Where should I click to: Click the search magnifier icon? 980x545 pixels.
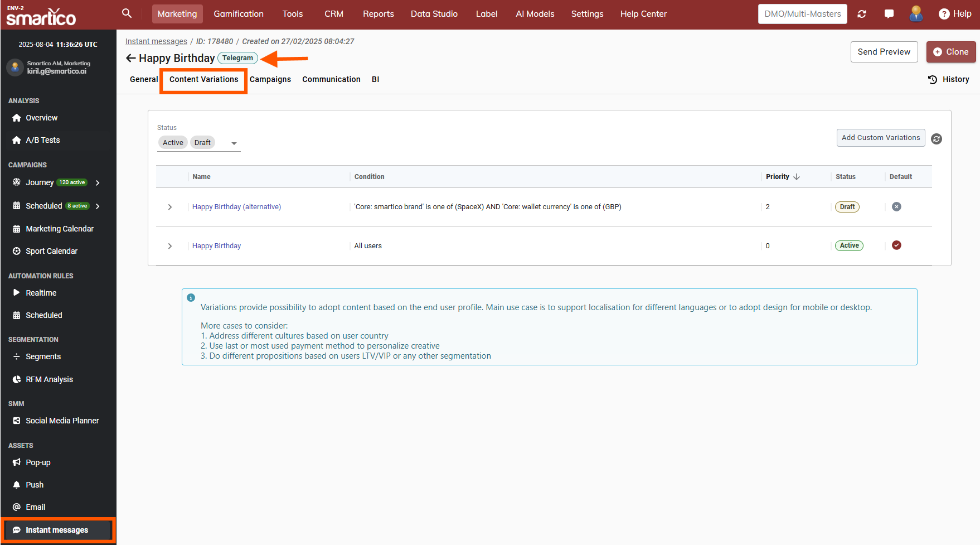(127, 13)
